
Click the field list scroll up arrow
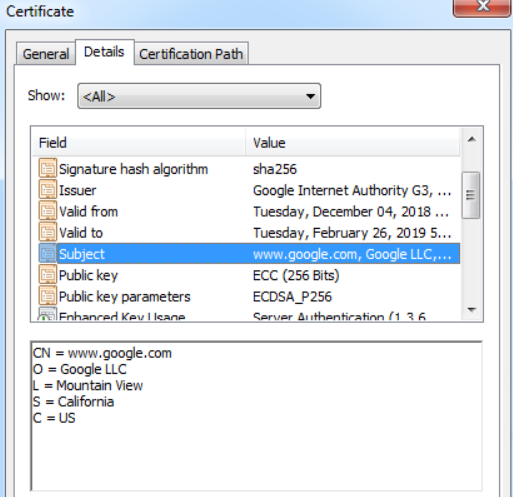471,139
